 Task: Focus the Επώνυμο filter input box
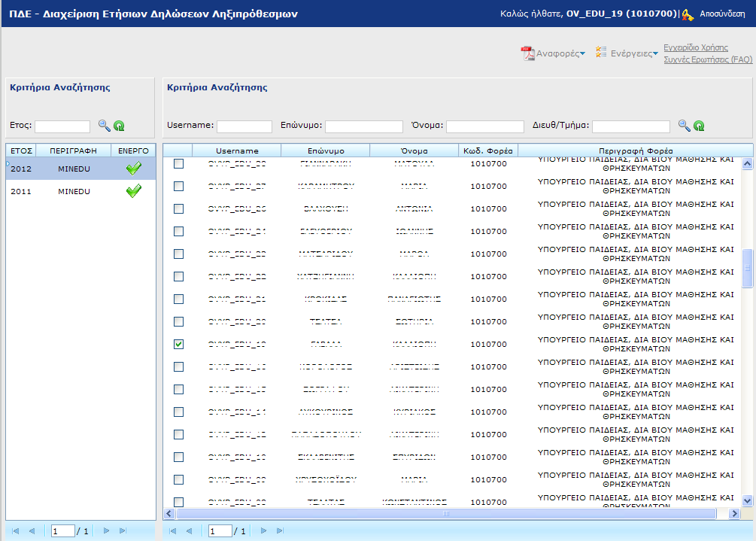(364, 126)
